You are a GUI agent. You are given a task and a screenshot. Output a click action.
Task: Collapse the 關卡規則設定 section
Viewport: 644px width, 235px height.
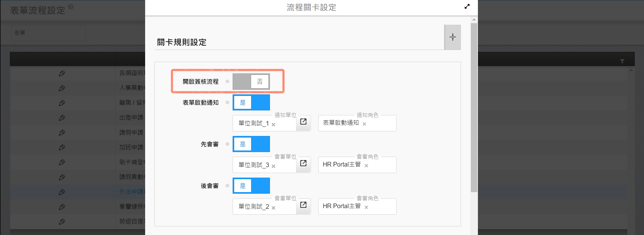(x=452, y=37)
